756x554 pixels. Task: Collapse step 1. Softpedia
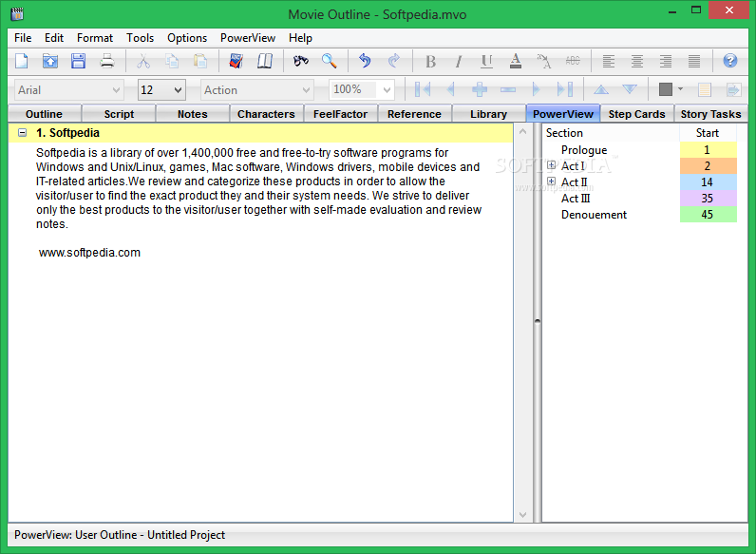pyautogui.click(x=22, y=133)
